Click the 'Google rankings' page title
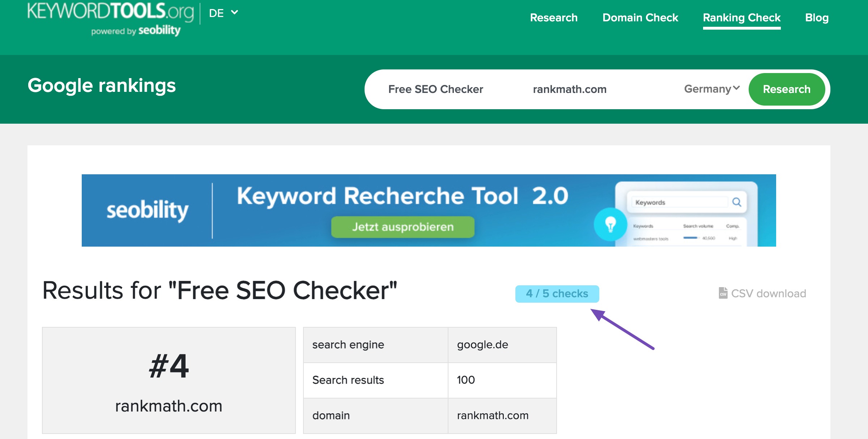The image size is (868, 439). click(102, 86)
